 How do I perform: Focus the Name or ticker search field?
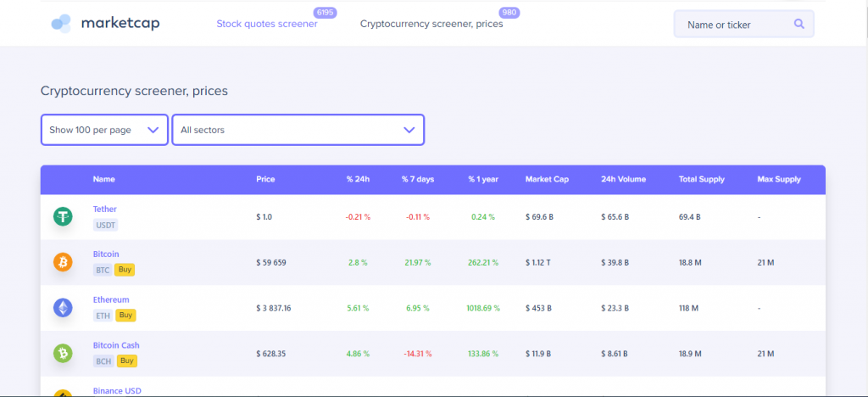pyautogui.click(x=743, y=25)
